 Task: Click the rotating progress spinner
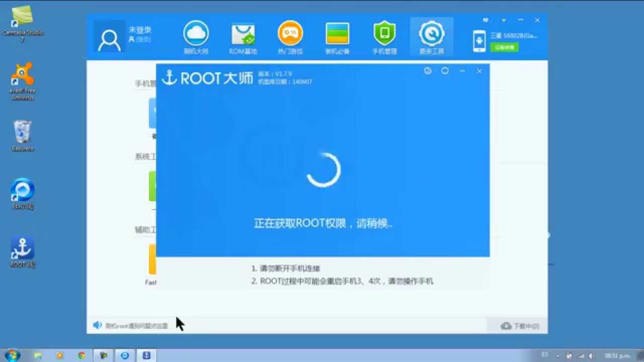(x=323, y=170)
